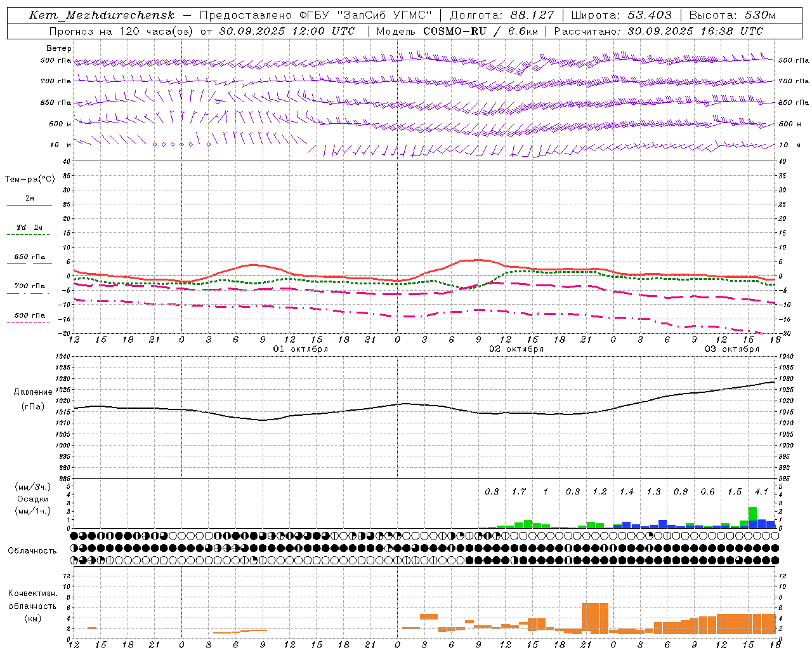Click the Конвективн. label
This screenshot has width=812, height=650.
(32, 594)
